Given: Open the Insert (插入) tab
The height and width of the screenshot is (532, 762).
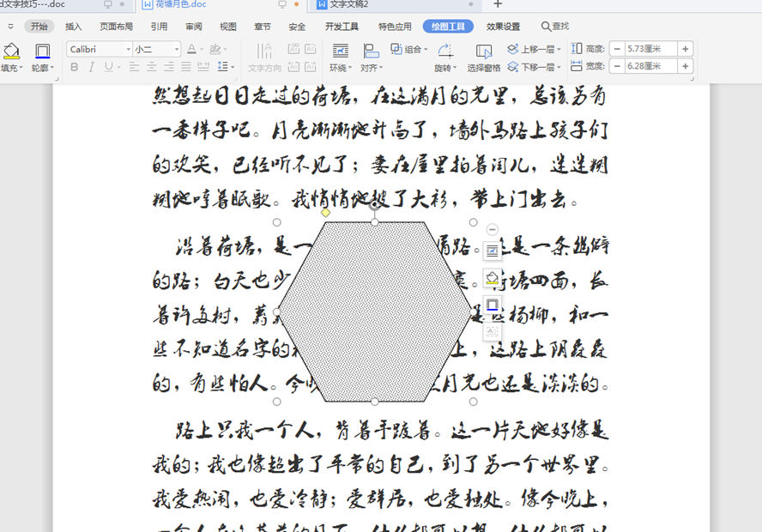Looking at the screenshot, I should pos(74,27).
